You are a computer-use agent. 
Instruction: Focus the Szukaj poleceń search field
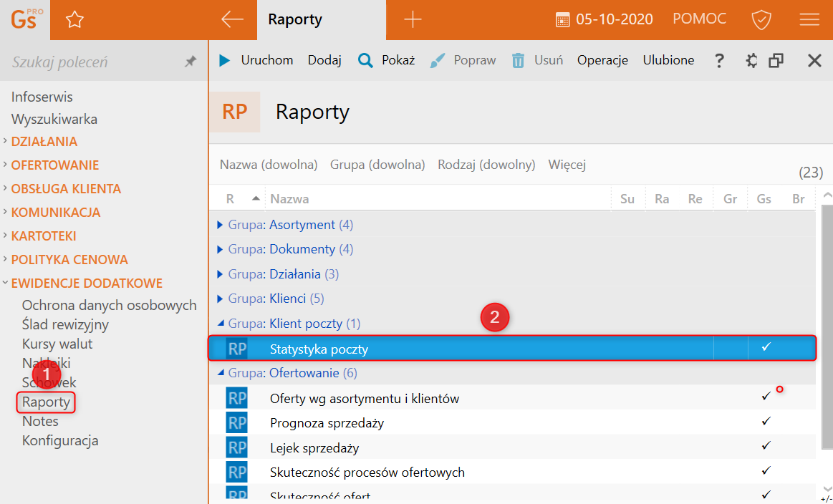pos(96,62)
